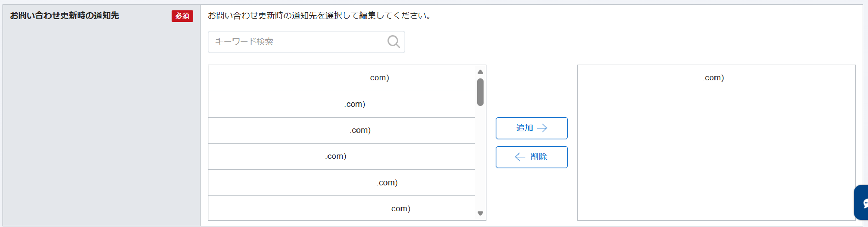868x227 pixels.
Task: Click the 削除 delete button
Action: [x=531, y=157]
